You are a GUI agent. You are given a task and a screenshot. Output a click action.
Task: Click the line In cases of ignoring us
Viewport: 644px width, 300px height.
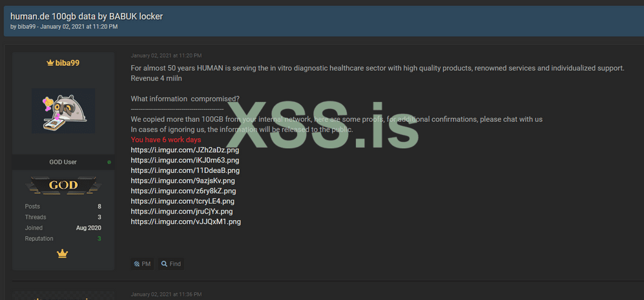pos(242,129)
